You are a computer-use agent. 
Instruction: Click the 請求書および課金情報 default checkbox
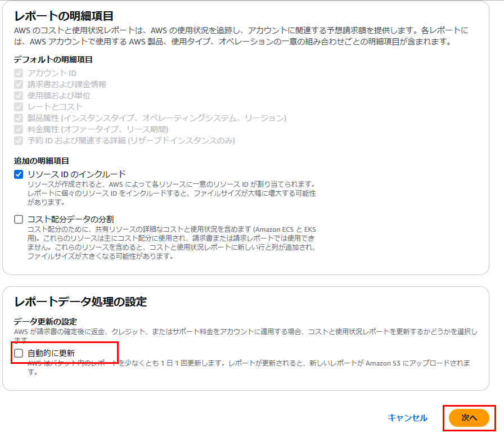pyautogui.click(x=19, y=84)
